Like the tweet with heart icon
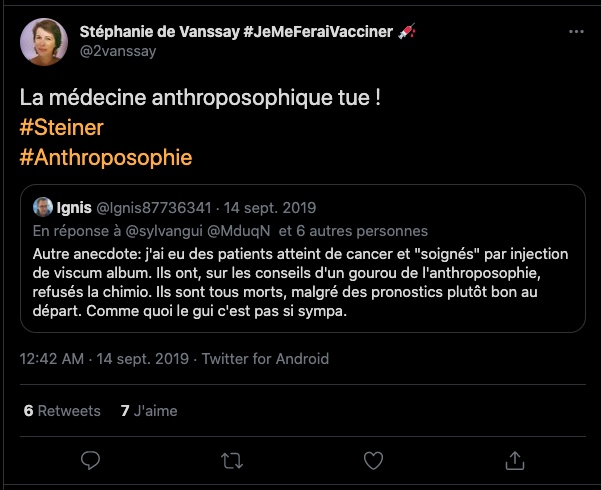Viewport: 601px width, 490px height. [373, 460]
